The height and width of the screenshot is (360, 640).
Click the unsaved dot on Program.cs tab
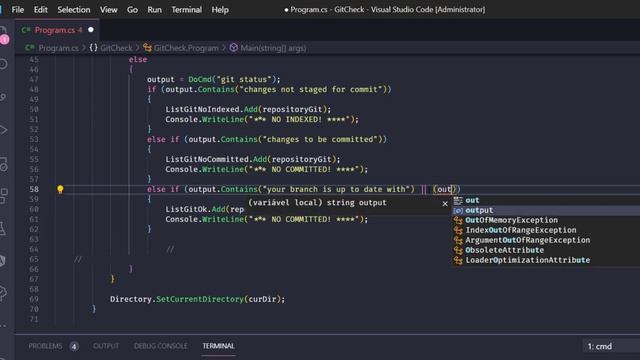[91, 30]
